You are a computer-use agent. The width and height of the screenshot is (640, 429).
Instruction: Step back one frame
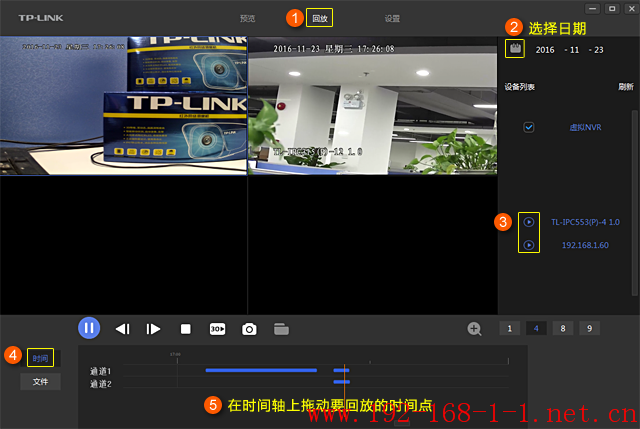pos(122,329)
